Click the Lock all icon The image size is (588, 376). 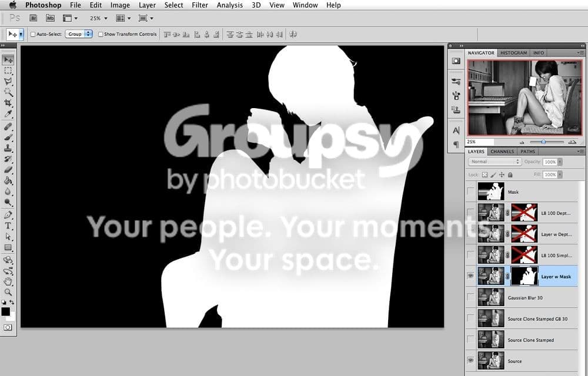coord(510,174)
